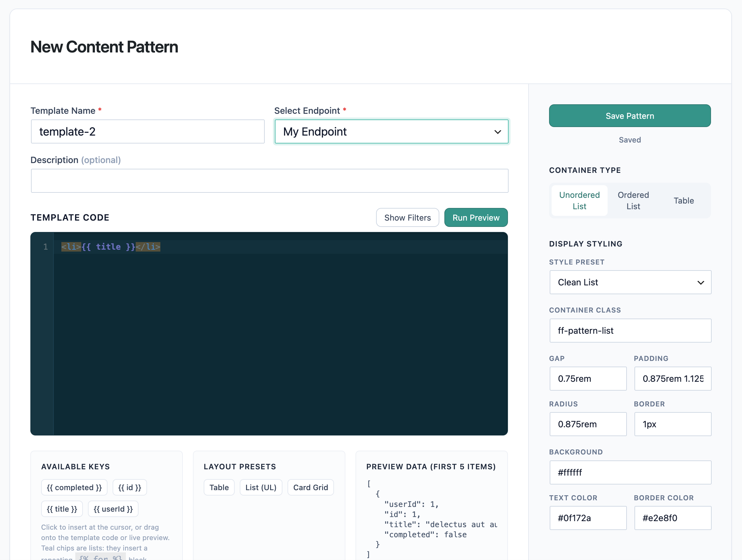Edit the Container Class field
Image resolution: width=742 pixels, height=560 pixels.
[630, 331]
